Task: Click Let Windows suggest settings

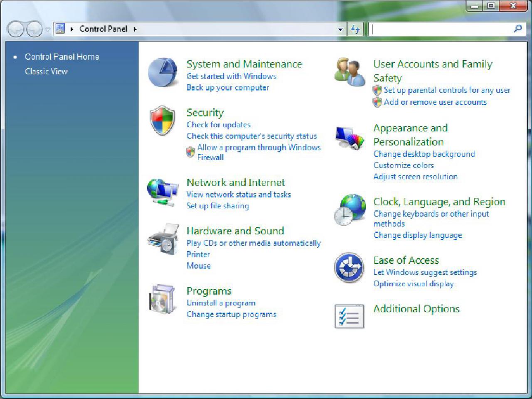Action: pyautogui.click(x=425, y=273)
